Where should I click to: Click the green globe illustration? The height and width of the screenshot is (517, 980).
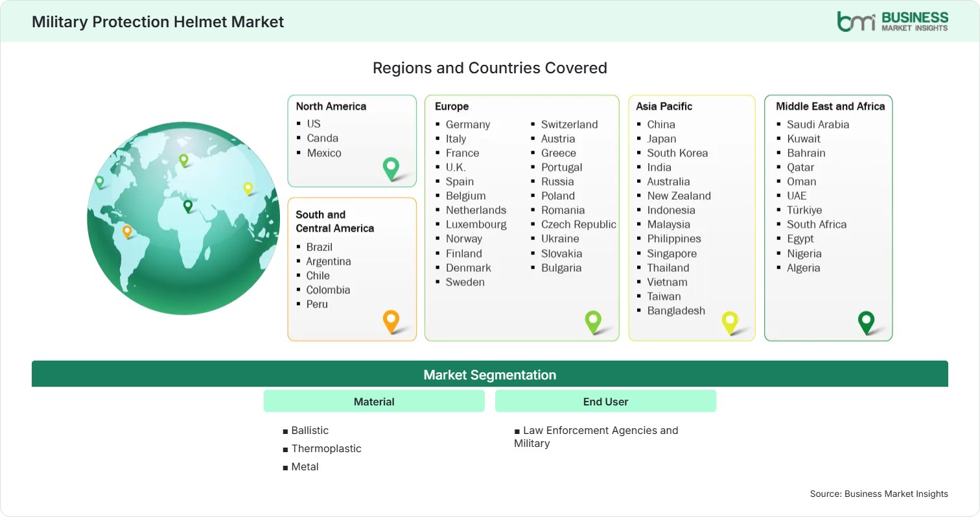tap(183, 218)
